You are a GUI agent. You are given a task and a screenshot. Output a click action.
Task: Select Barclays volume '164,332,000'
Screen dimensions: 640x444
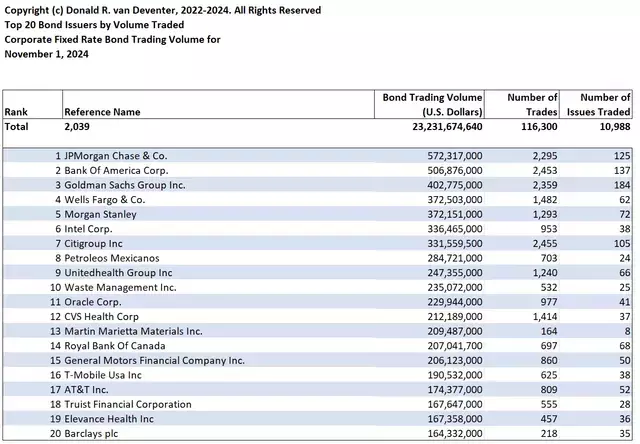pyautogui.click(x=455, y=434)
